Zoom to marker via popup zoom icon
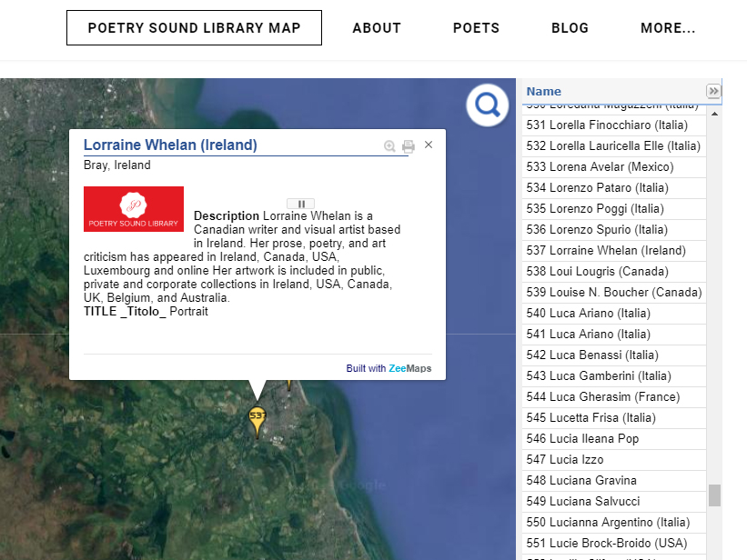Image resolution: width=747 pixels, height=560 pixels. (389, 145)
